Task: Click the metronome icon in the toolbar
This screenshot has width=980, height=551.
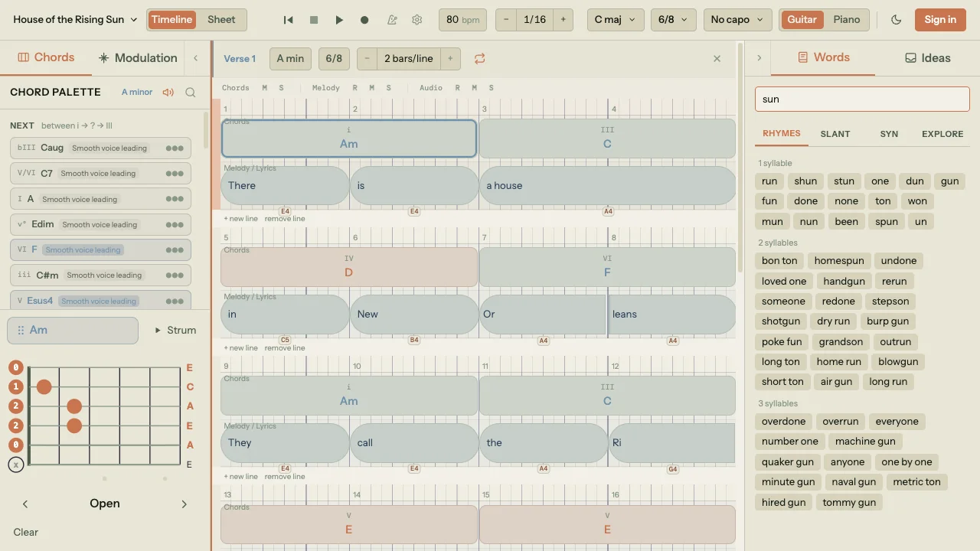Action: (x=393, y=19)
